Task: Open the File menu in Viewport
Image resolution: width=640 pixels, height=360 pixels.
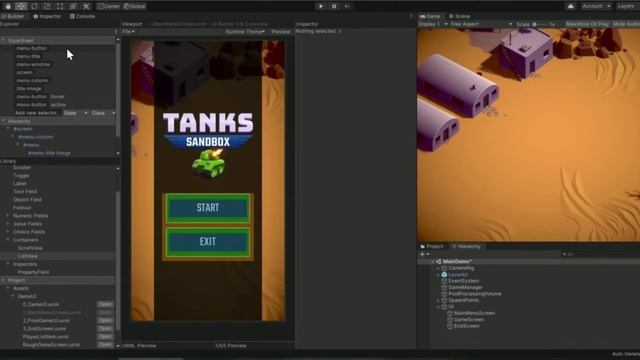Action: pyautogui.click(x=128, y=31)
